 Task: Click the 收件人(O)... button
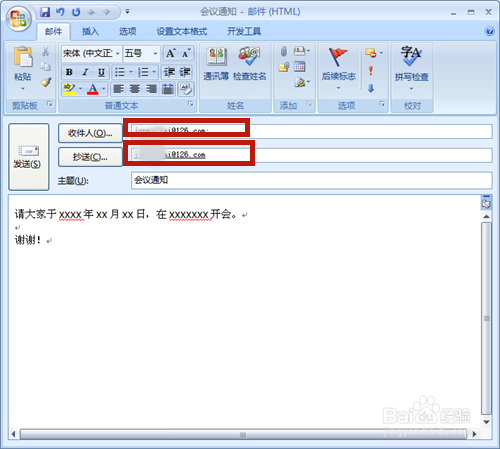90,133
